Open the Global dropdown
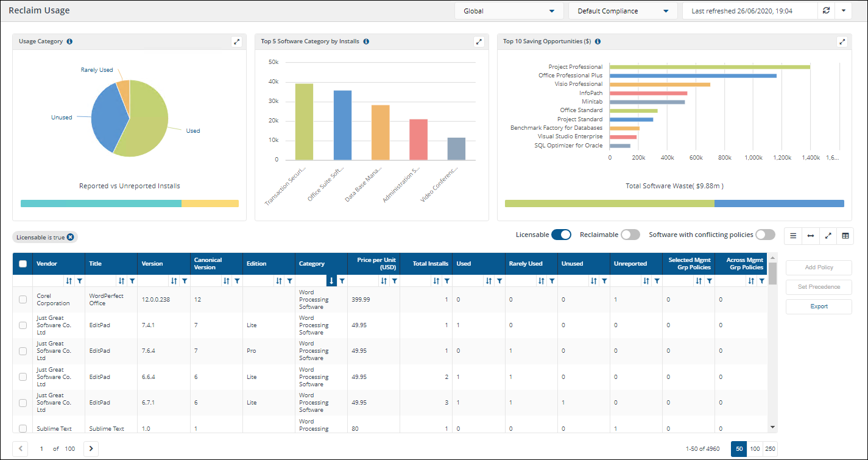This screenshot has height=460, width=868. (509, 11)
